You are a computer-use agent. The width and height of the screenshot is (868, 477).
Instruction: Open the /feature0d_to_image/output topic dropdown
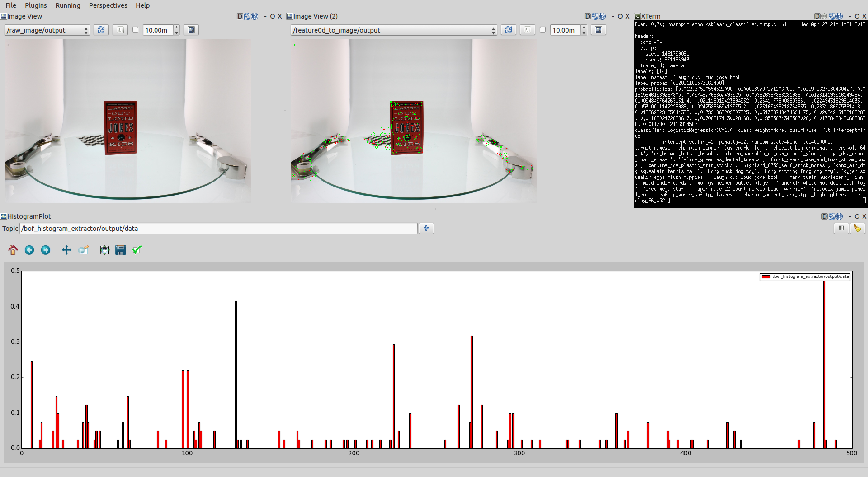tap(394, 30)
